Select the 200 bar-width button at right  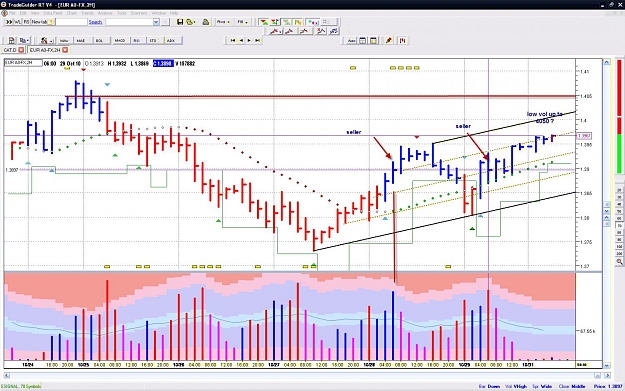click(619, 253)
